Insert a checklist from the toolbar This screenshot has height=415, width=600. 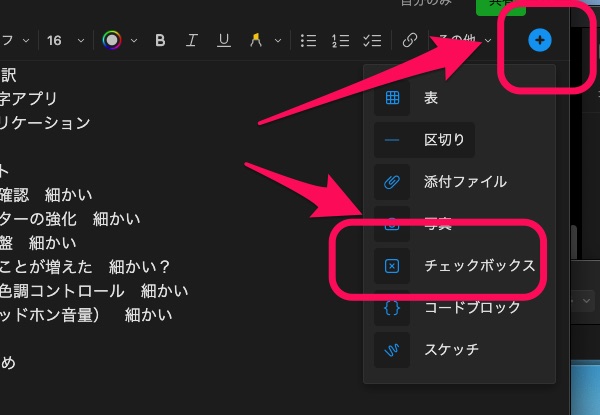tap(371, 41)
